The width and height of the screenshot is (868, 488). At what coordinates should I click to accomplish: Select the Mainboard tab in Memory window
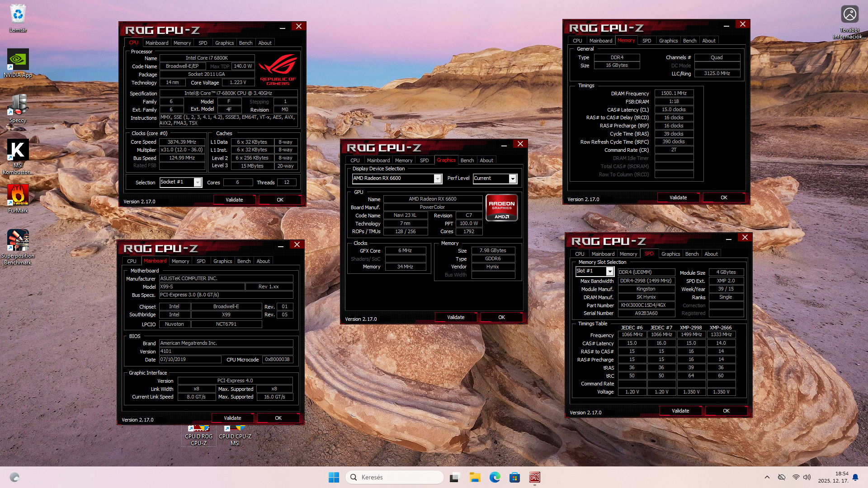point(600,41)
